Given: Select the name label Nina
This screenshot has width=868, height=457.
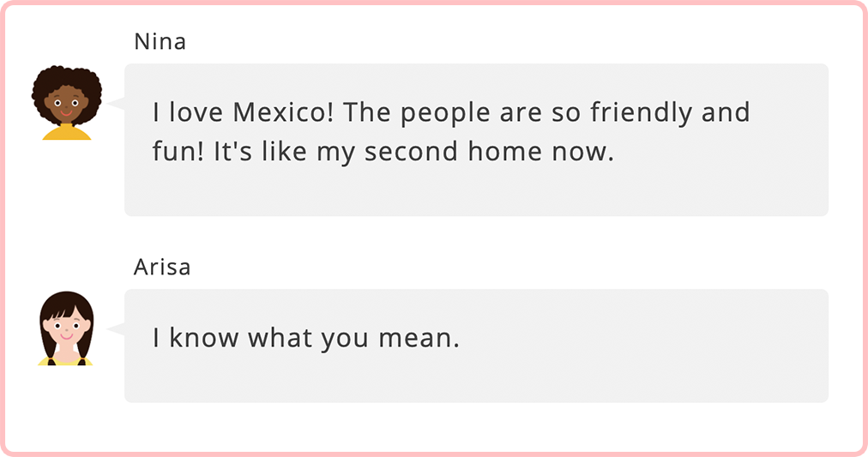Looking at the screenshot, I should point(160,41).
